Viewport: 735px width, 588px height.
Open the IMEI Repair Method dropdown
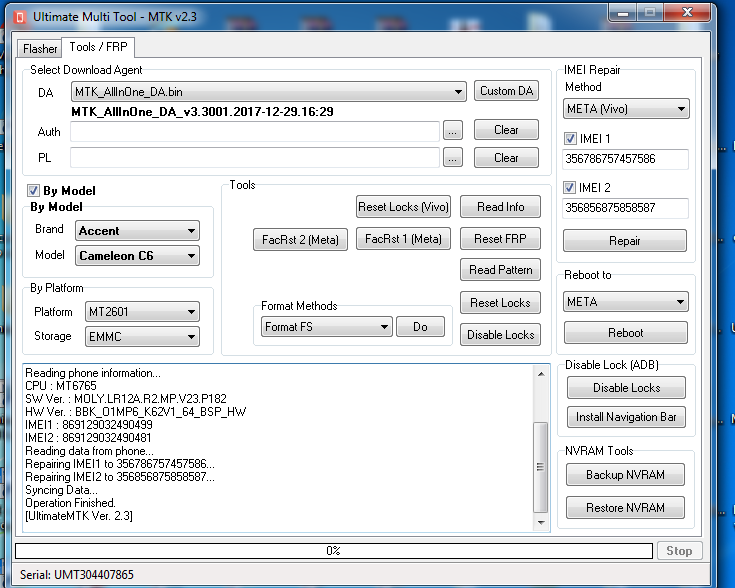click(x=626, y=109)
